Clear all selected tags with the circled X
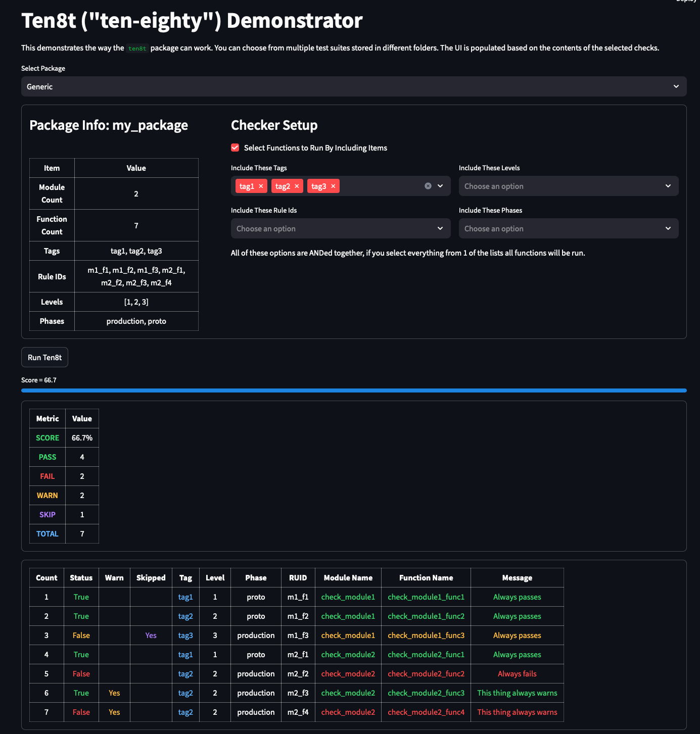 (x=428, y=186)
